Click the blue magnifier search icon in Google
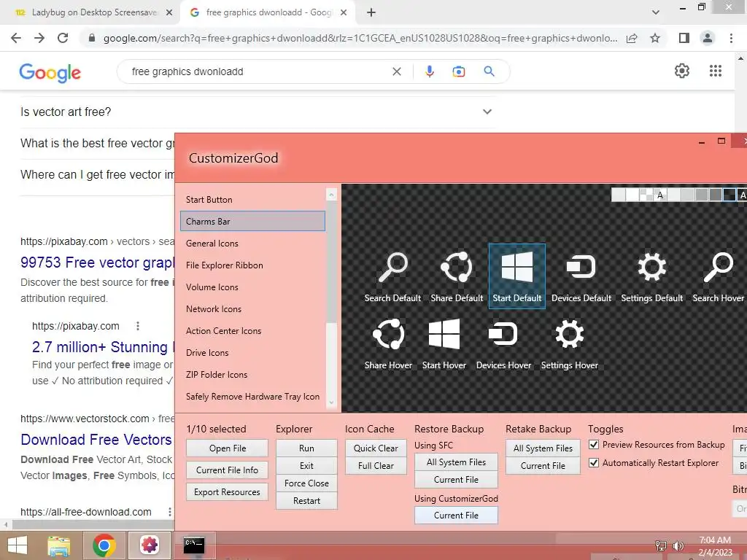Image resolution: width=747 pixels, height=560 pixels. point(489,71)
